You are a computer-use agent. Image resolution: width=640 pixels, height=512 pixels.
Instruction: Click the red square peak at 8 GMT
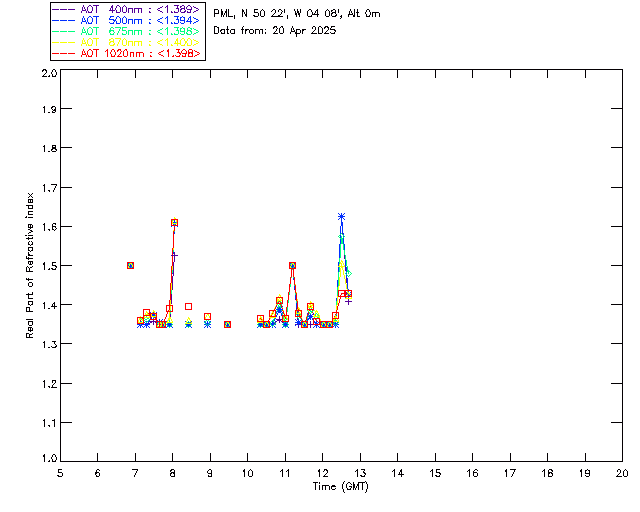(x=174, y=223)
